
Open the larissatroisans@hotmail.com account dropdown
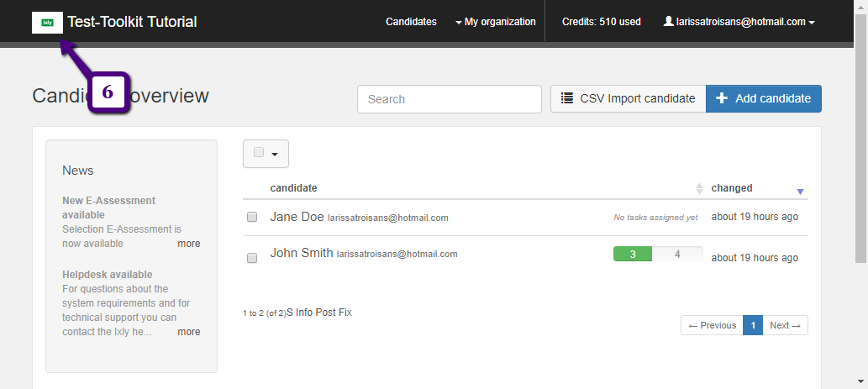click(739, 22)
